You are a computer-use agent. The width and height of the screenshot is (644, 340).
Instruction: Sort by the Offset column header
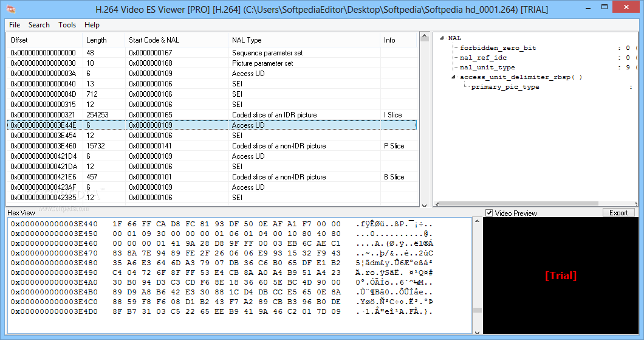tap(44, 40)
